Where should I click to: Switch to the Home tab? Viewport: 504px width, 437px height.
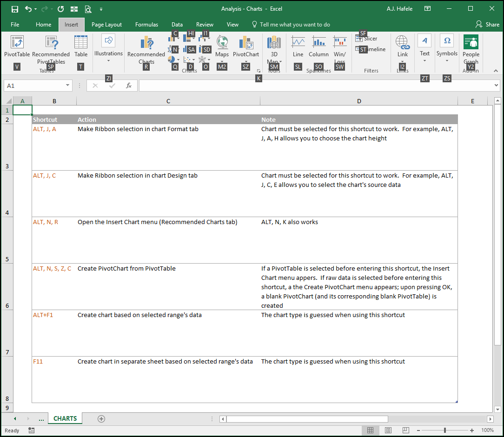43,25
